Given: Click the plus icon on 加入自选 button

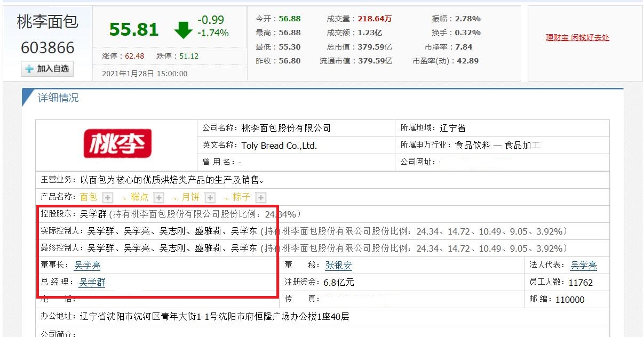Looking at the screenshot, I should [x=29, y=69].
